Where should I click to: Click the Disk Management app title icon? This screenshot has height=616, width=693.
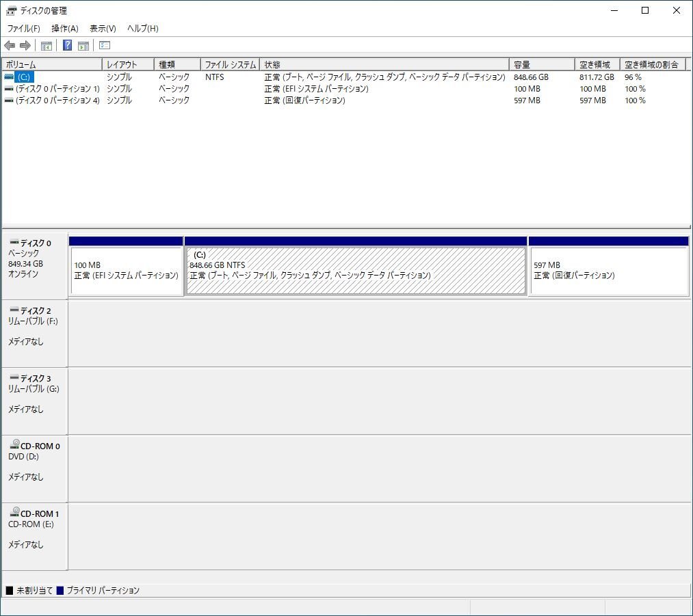pos(11,11)
